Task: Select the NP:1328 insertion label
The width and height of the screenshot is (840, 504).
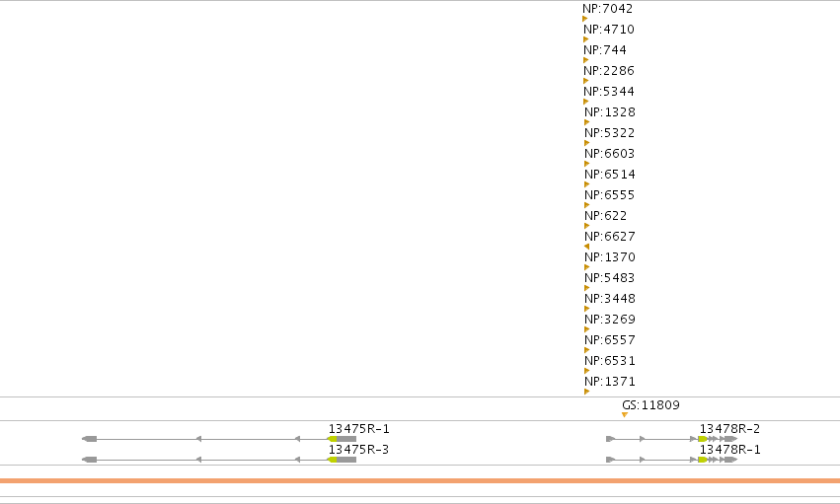Action: [x=610, y=112]
